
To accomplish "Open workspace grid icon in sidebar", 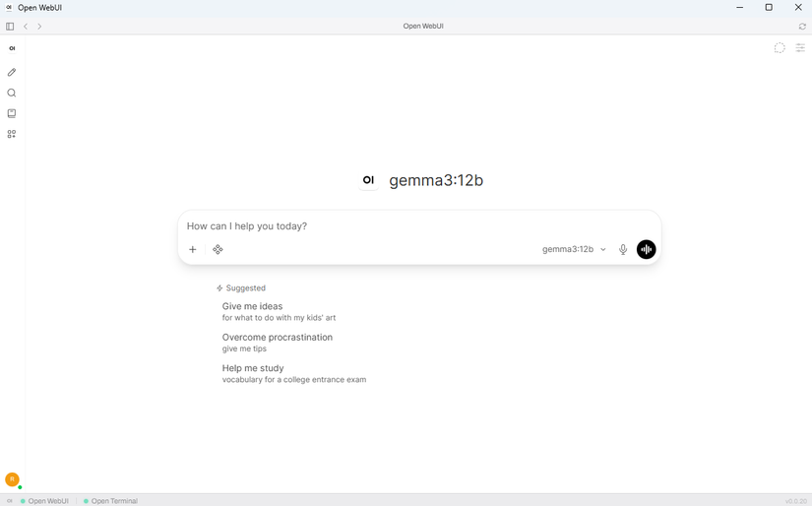I will [x=12, y=134].
